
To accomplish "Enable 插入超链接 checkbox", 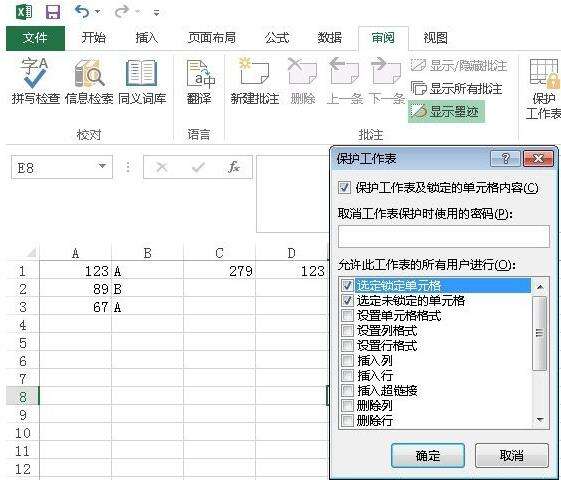I will [347, 390].
